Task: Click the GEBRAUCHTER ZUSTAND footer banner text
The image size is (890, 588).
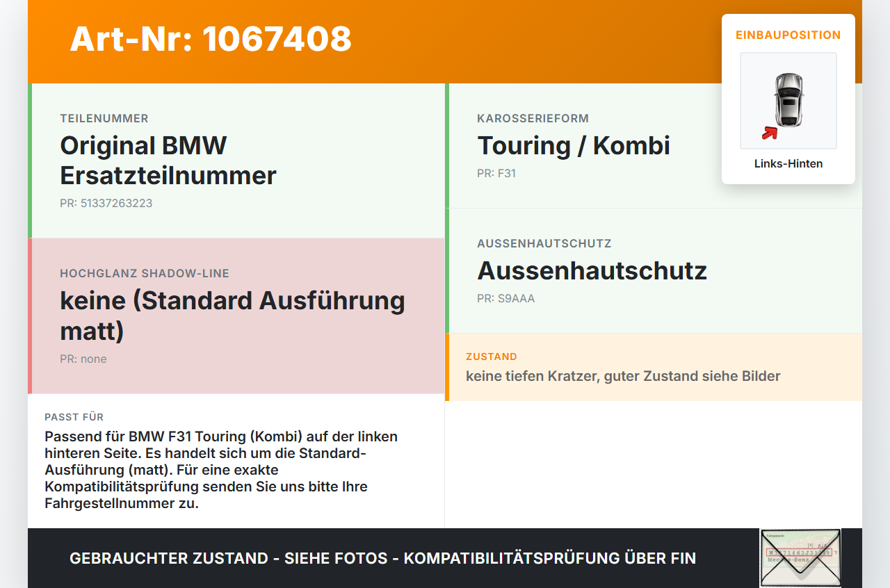Action: (382, 558)
